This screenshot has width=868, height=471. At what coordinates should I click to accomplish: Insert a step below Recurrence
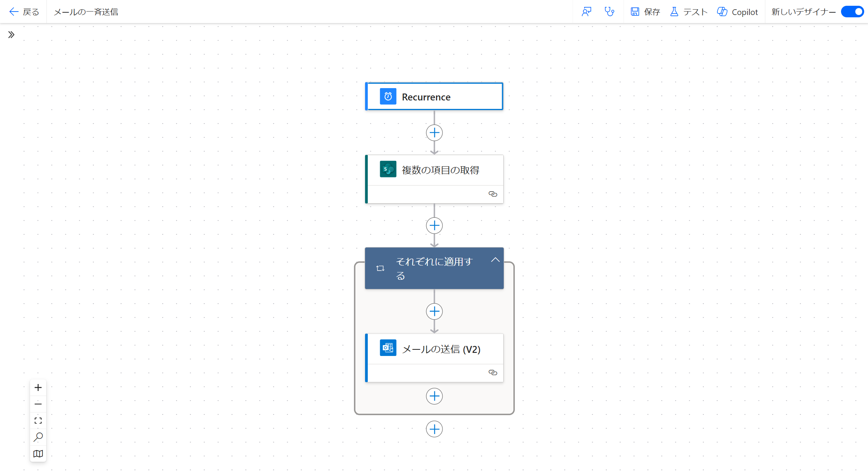(x=434, y=133)
